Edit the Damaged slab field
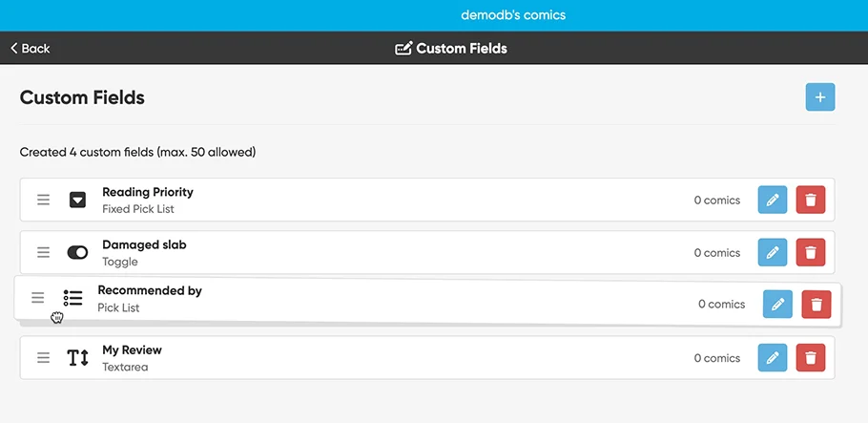The width and height of the screenshot is (868, 423). (x=773, y=253)
